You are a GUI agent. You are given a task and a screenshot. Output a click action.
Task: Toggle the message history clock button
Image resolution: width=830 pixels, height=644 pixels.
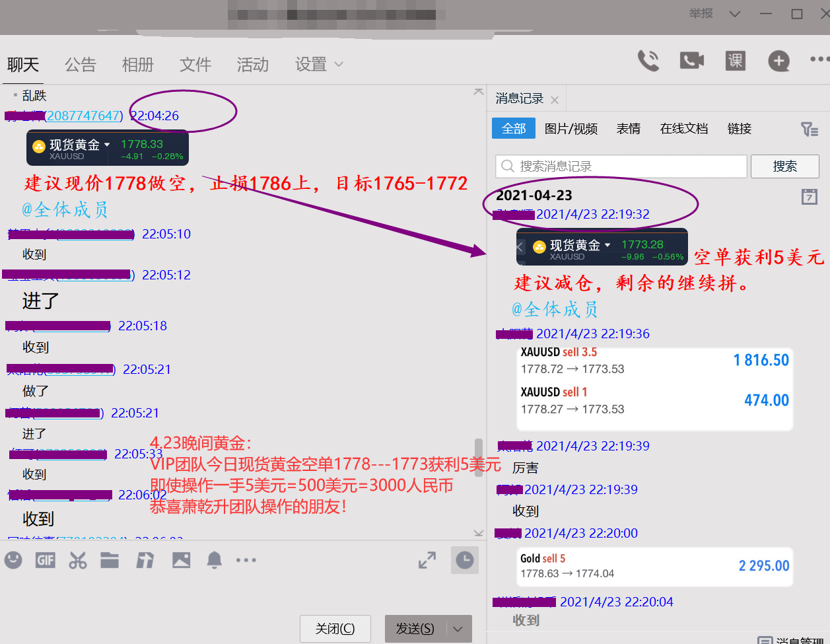[x=464, y=561]
